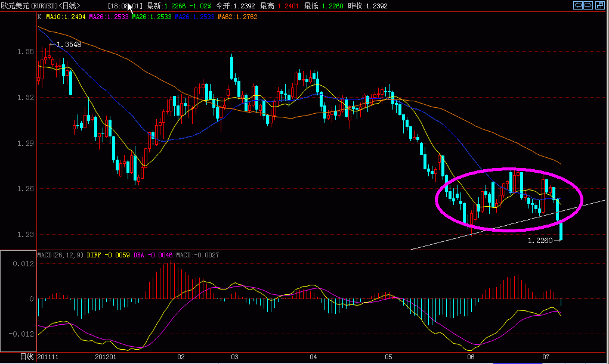Click the 1.26 price axis label

(25, 189)
